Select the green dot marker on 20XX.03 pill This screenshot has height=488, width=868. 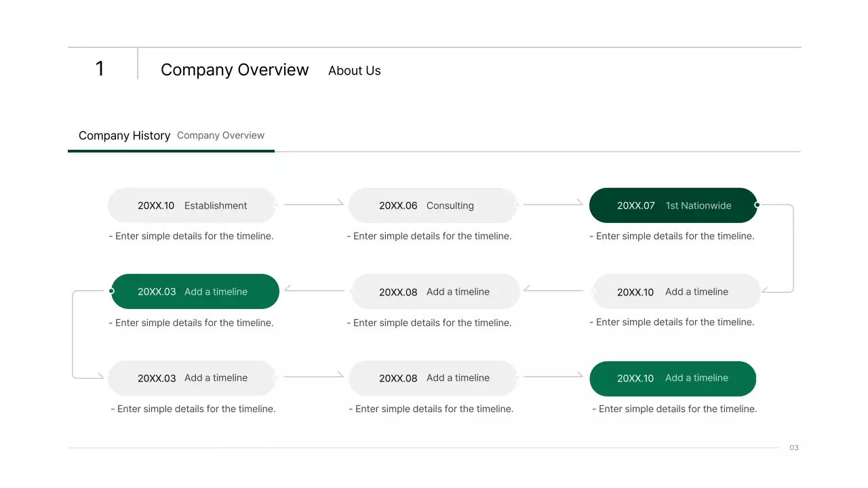point(112,290)
